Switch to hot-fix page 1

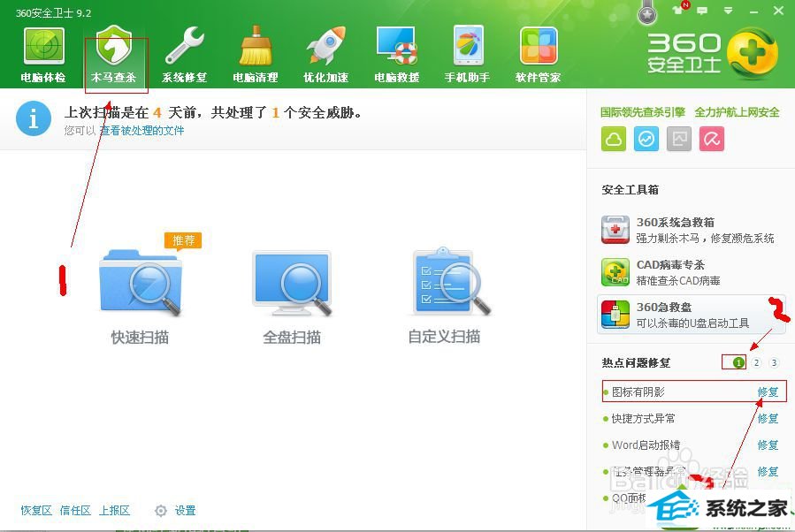(738, 362)
